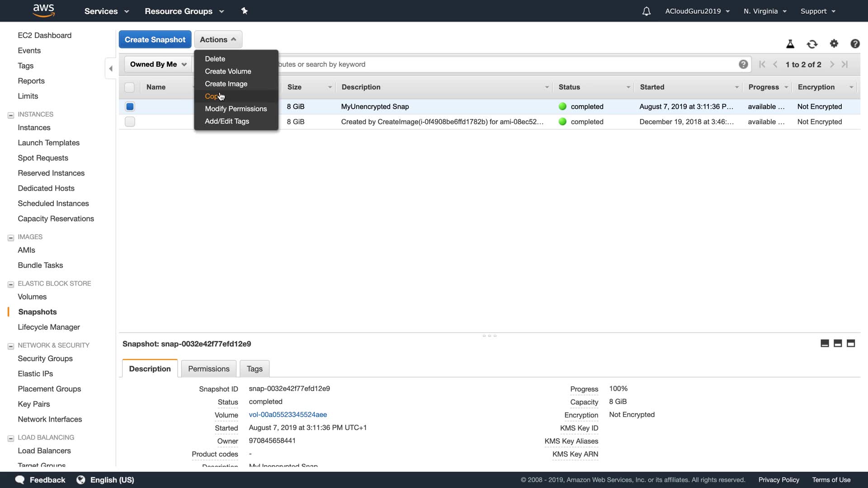Refresh the snapshots list

[812, 44]
